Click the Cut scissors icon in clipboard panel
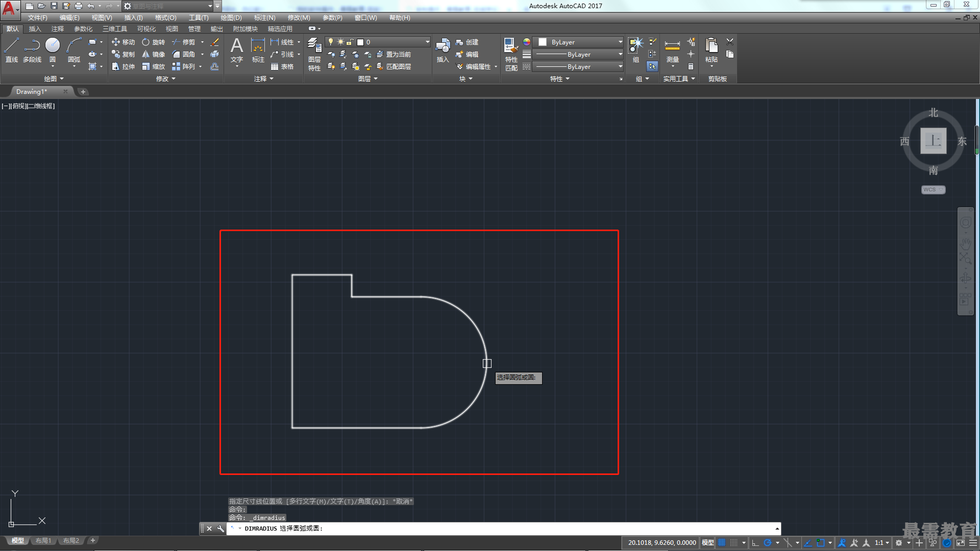Viewport: 980px width, 551px height. [730, 41]
